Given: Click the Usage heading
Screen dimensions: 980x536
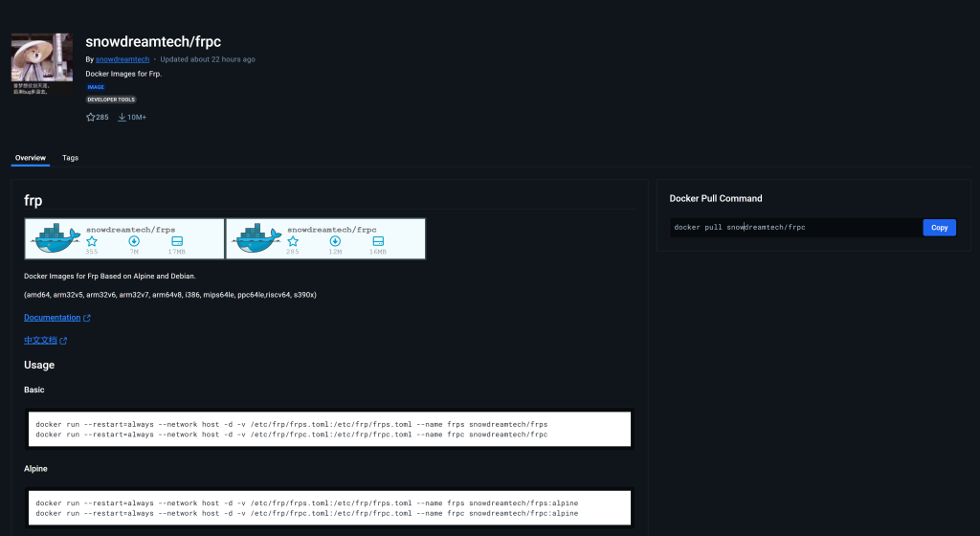Looking at the screenshot, I should pos(39,365).
